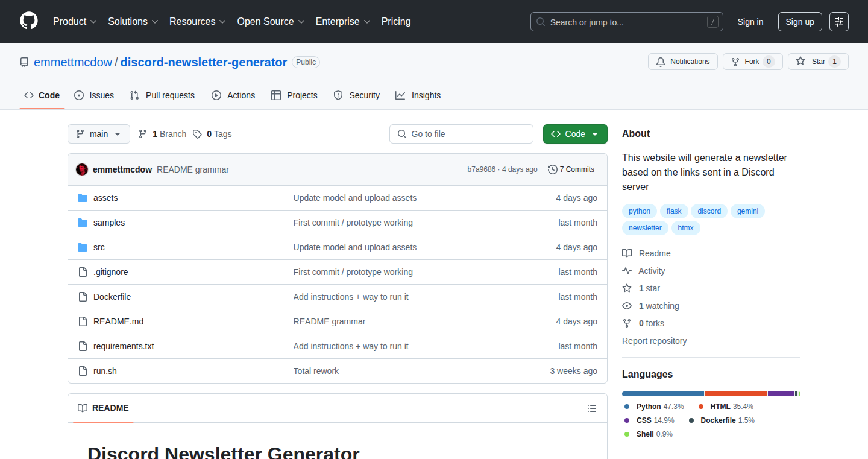Click the Sign in link
868x459 pixels.
click(750, 22)
